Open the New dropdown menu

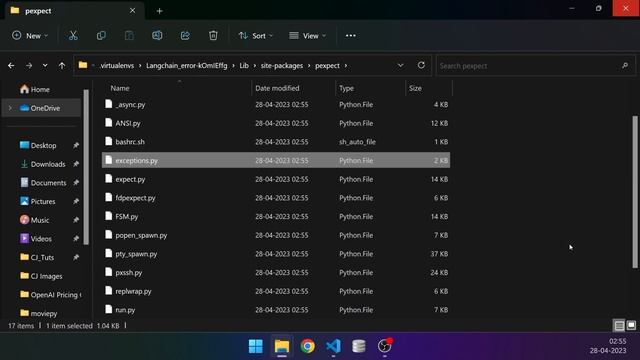pyautogui.click(x=30, y=36)
